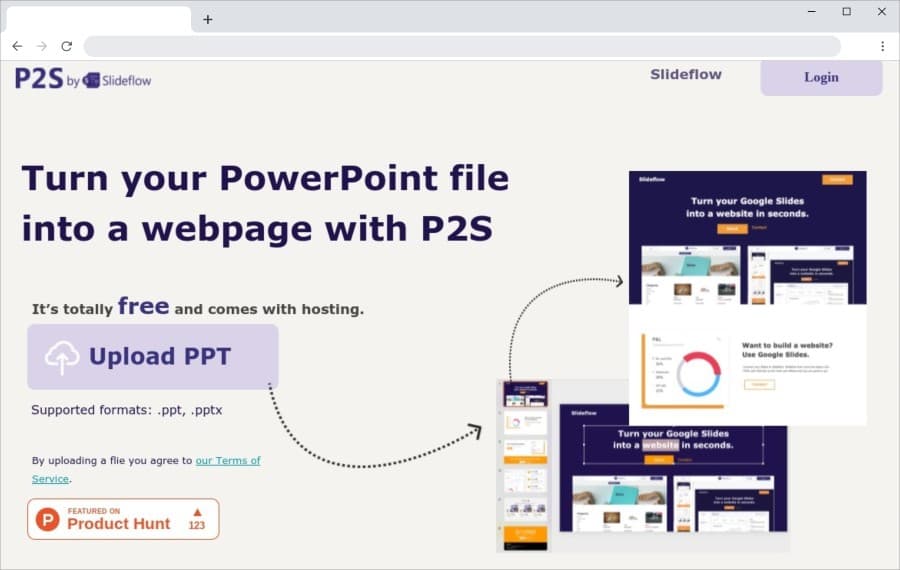Screen dimensions: 900x570
Task: Close the browser window
Action: click(x=882, y=11)
